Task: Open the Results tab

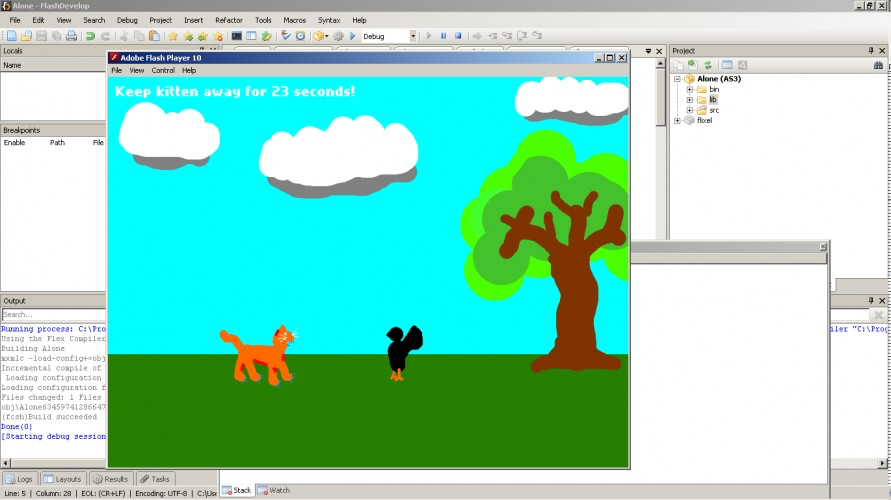Action: click(111, 479)
